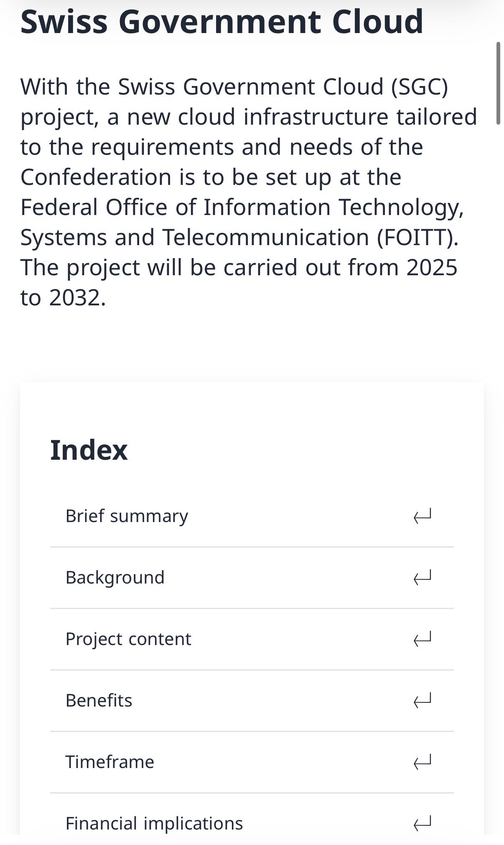Image resolution: width=504 pixels, height=845 pixels.
Task: Navigate to the Timeframe section
Action: pyautogui.click(x=109, y=762)
